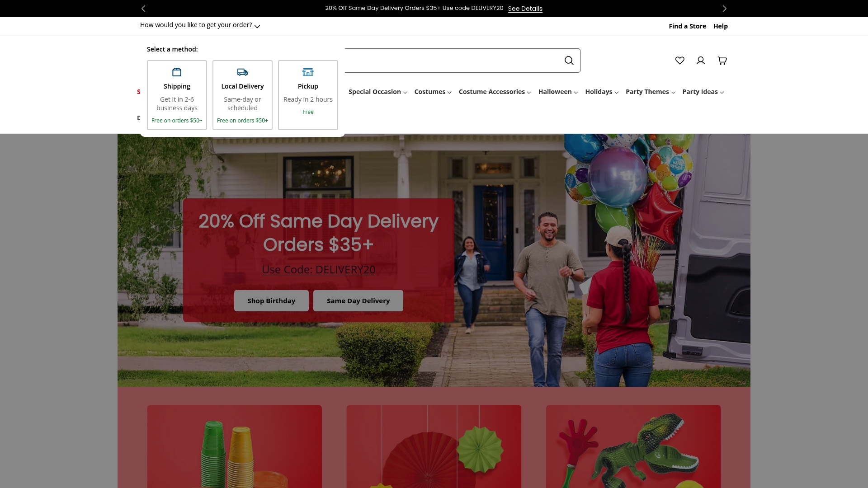Expand the Special Occasion menu

tap(377, 92)
